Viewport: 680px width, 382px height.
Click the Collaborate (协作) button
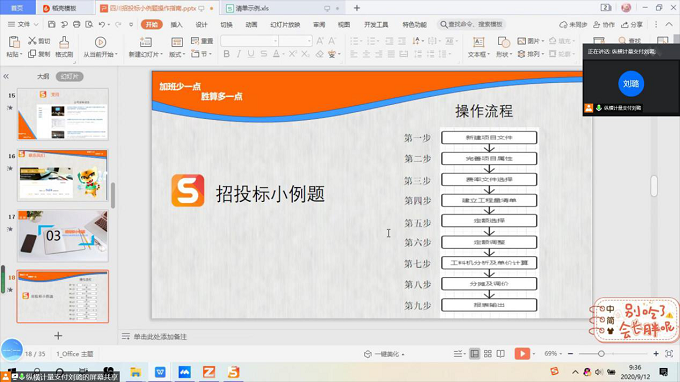604,24
